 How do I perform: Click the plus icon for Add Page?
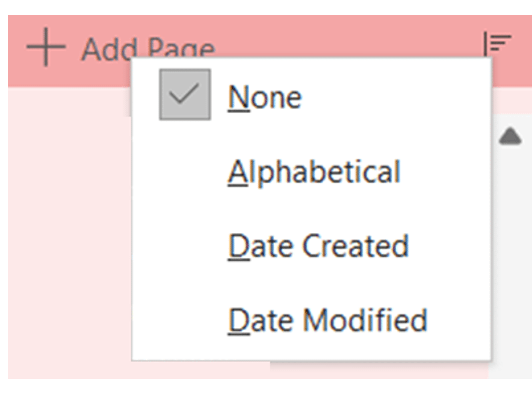[x=46, y=47]
